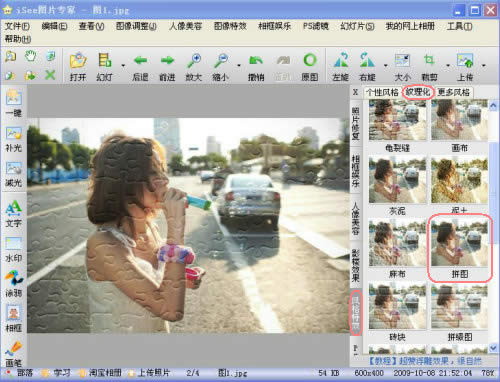Screen dimensions: 500x382
Task: Switch to the 个性风格 tab
Action: pos(382,92)
